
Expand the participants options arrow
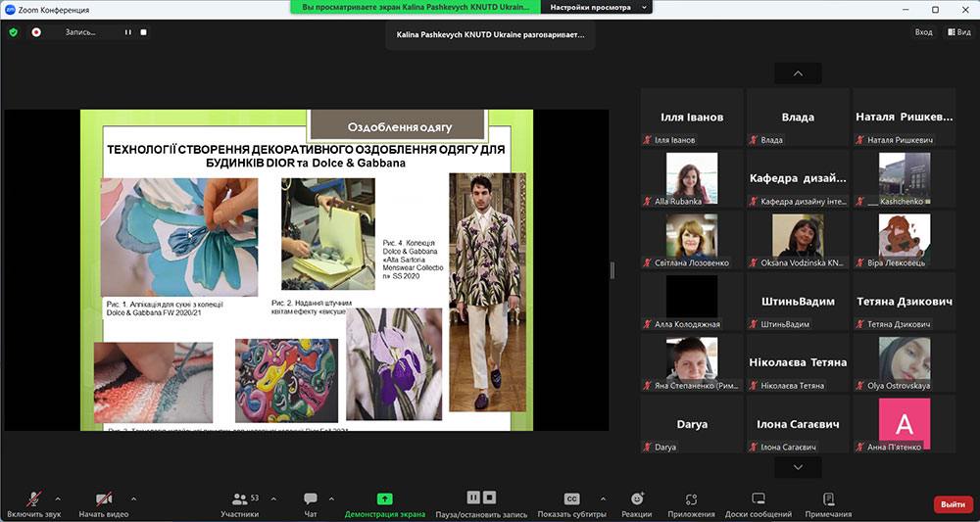coord(273,498)
